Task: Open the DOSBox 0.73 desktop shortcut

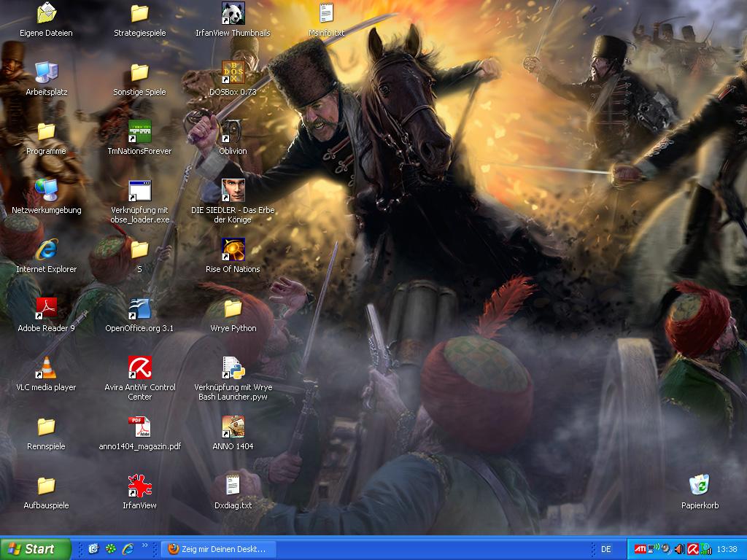Action: coord(233,72)
